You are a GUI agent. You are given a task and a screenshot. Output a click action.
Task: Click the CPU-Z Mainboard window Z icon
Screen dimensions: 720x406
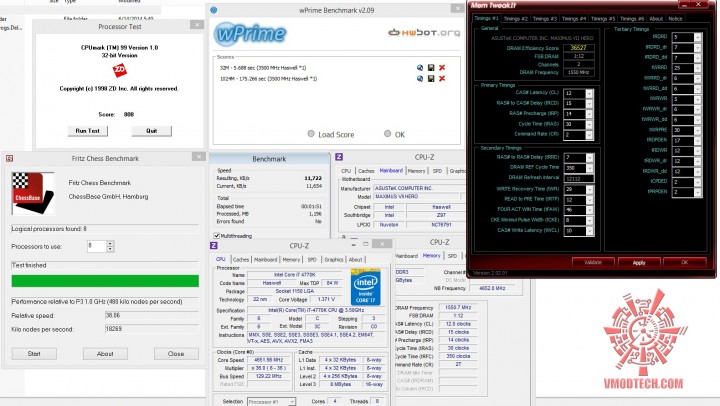click(339, 157)
